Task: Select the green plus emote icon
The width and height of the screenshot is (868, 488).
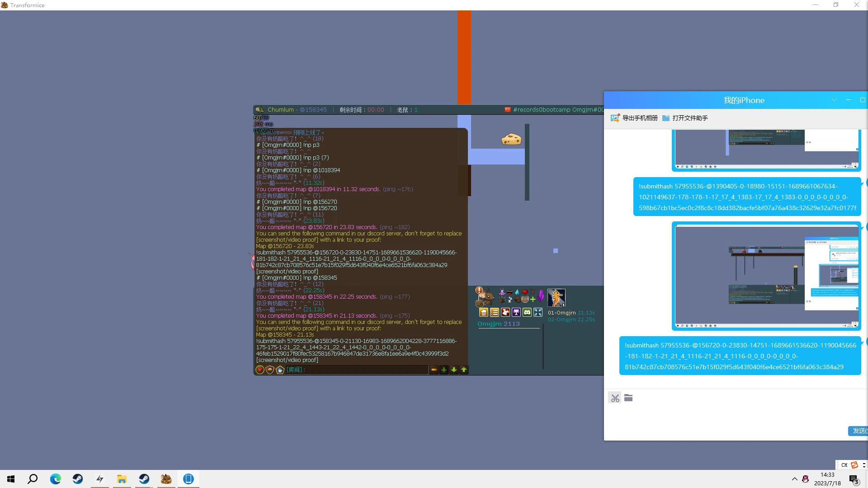Action: pyautogui.click(x=533, y=299)
